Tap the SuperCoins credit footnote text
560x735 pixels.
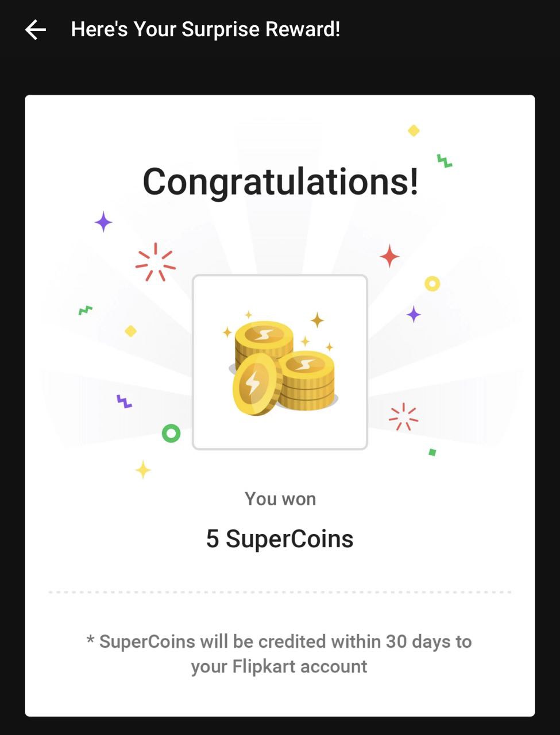click(x=279, y=653)
